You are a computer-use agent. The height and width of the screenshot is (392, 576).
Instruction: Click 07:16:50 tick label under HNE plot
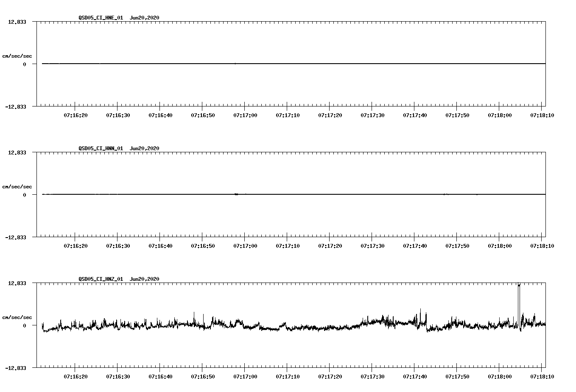pos(203,115)
